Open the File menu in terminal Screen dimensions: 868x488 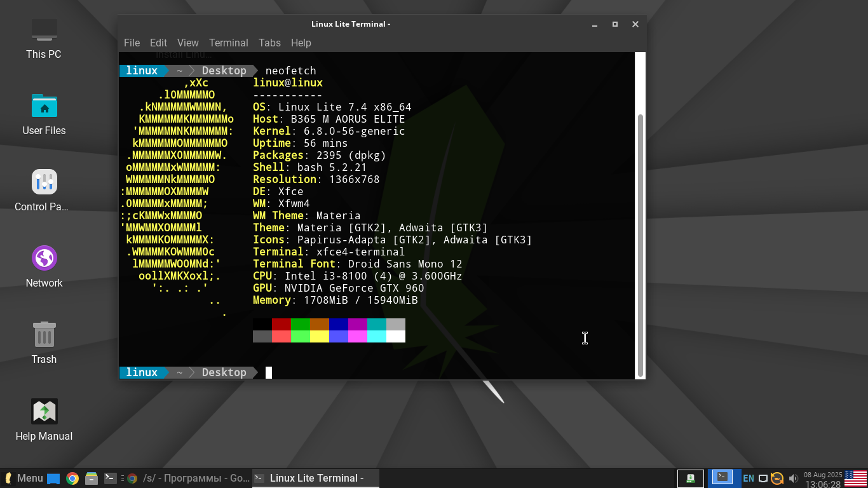tap(132, 43)
